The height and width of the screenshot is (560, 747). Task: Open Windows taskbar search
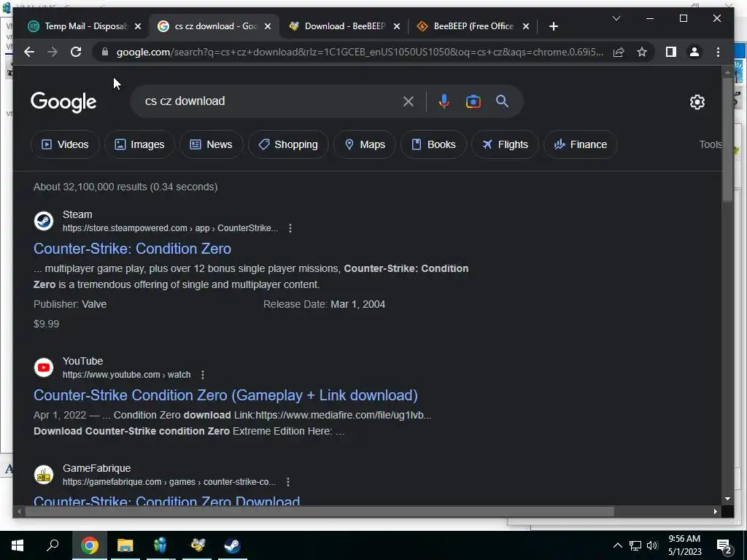[53, 545]
